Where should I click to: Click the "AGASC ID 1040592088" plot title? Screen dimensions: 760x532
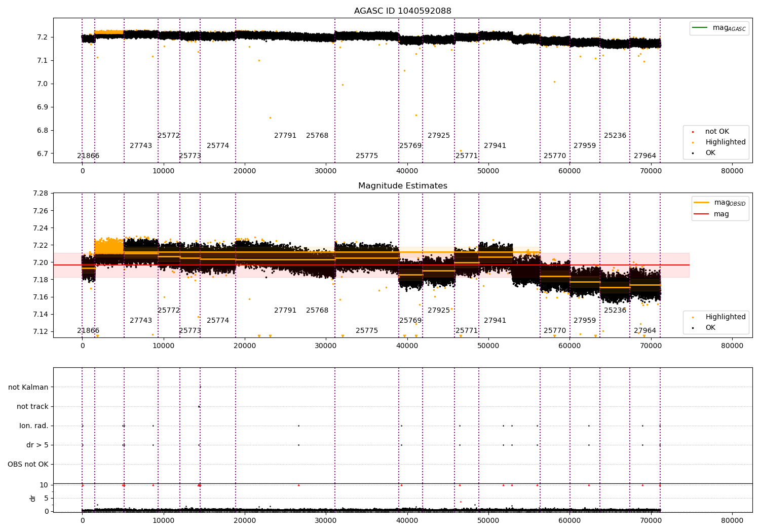click(x=402, y=11)
